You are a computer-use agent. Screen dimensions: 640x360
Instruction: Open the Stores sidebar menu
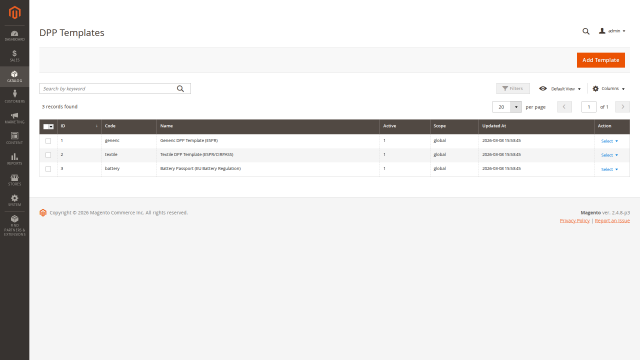pyautogui.click(x=14, y=180)
